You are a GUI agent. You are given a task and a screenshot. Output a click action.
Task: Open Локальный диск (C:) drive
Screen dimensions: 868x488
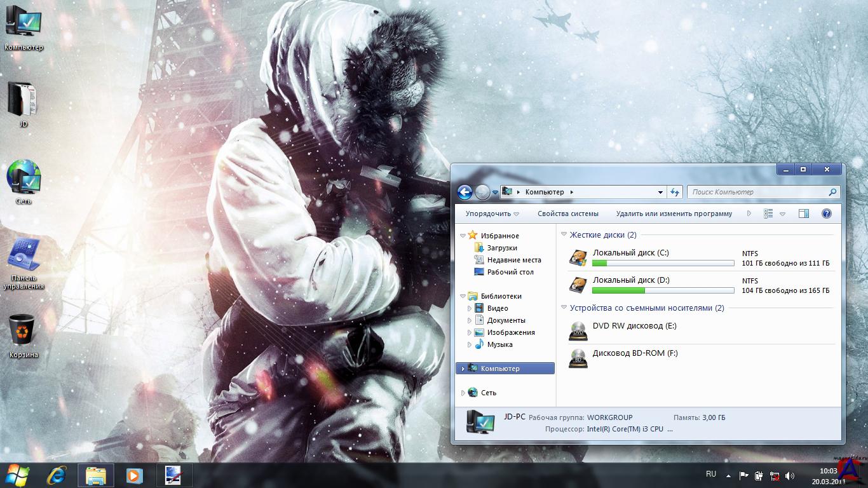click(630, 253)
